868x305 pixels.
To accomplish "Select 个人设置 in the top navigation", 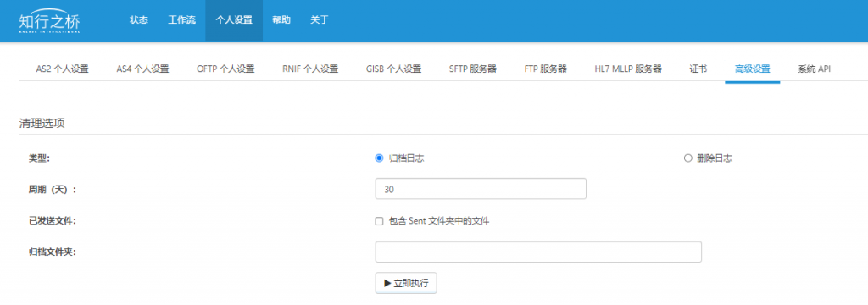I will click(234, 20).
